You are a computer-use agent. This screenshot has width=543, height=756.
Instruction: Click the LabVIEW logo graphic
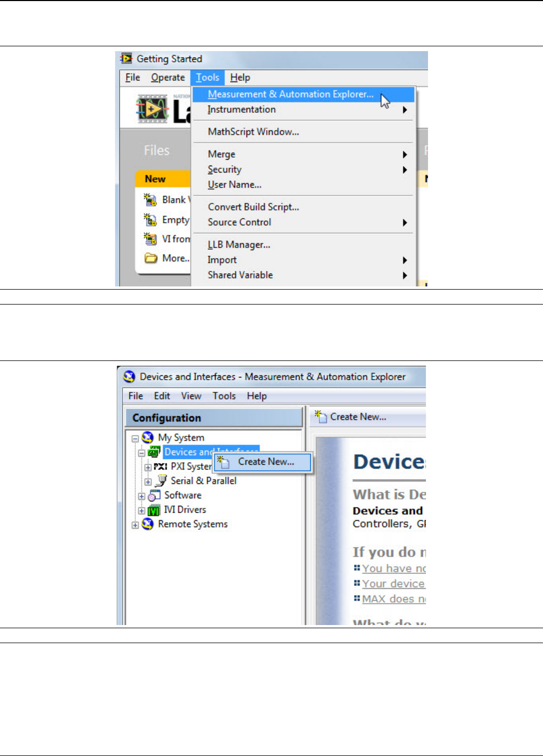[x=152, y=109]
